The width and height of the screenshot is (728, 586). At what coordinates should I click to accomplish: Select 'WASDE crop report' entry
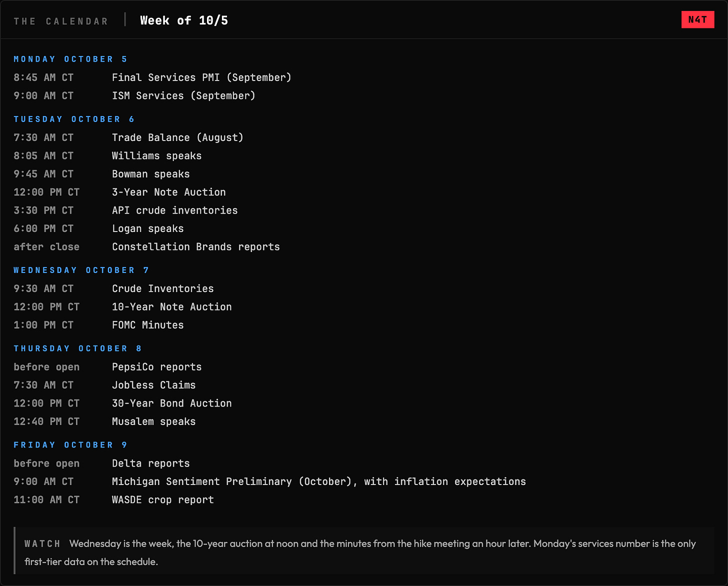pyautogui.click(x=163, y=500)
